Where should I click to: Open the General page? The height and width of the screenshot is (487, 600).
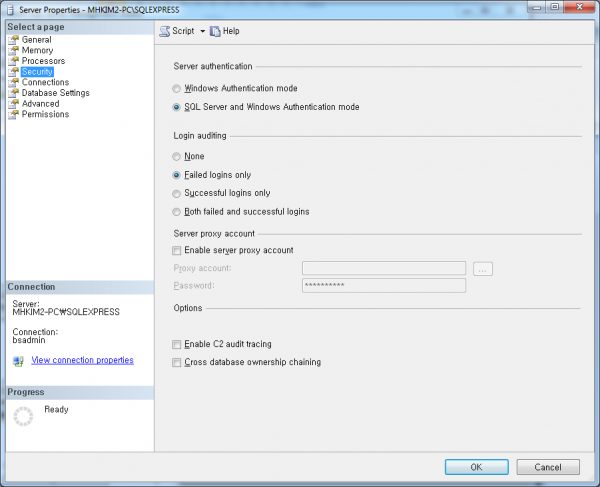pyautogui.click(x=36, y=39)
